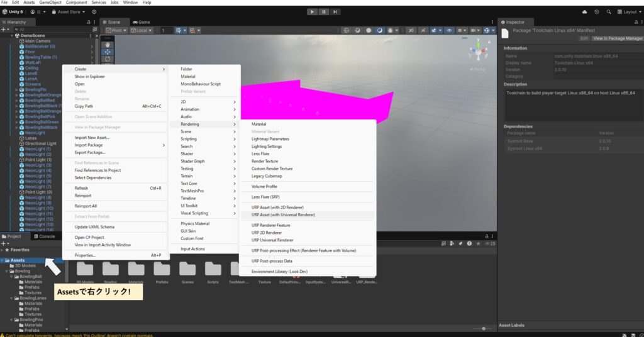Click the Hierarchy search field
The width and height of the screenshot is (644, 337).
coord(53,30)
